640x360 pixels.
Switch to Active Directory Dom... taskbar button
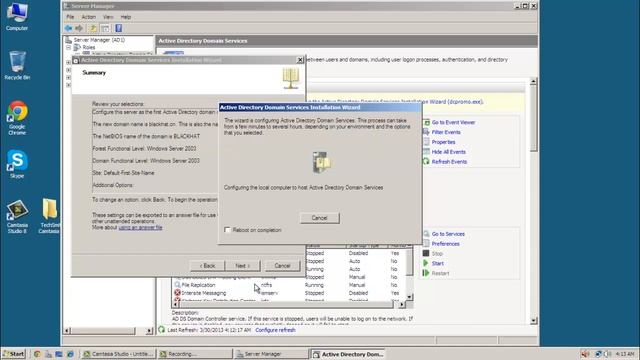[348, 354]
